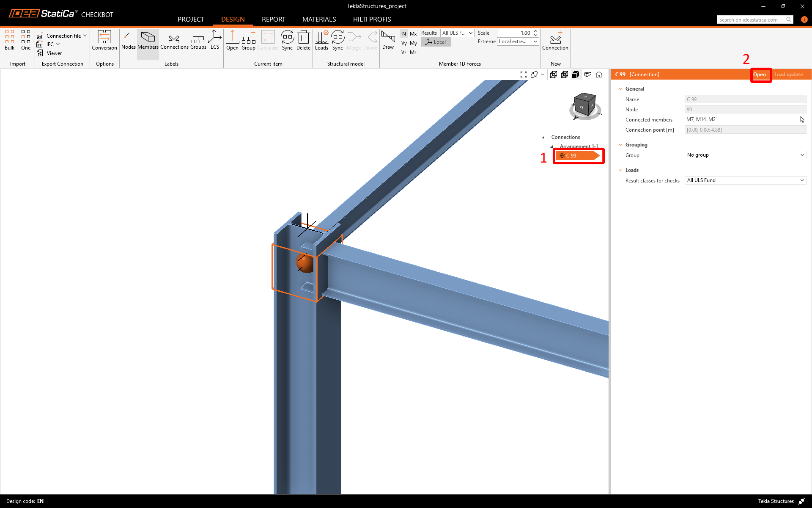Open the Connection file export menu
The image size is (812, 508).
click(x=63, y=36)
